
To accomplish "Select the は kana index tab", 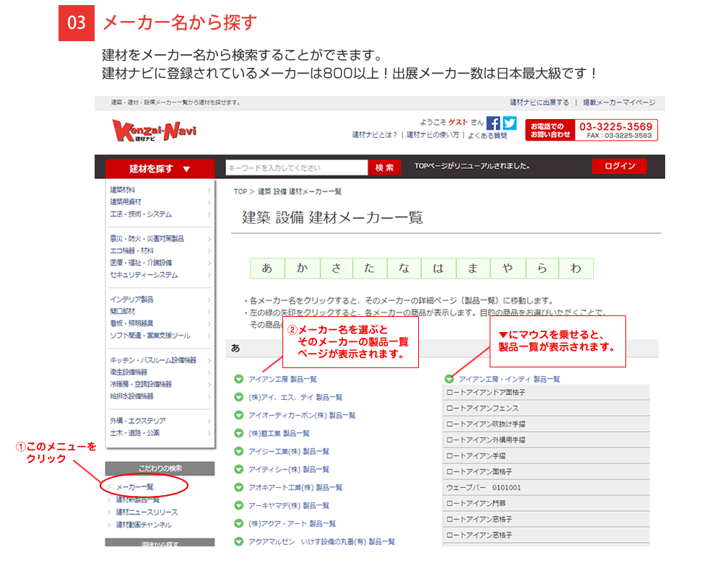I will pos(438,269).
